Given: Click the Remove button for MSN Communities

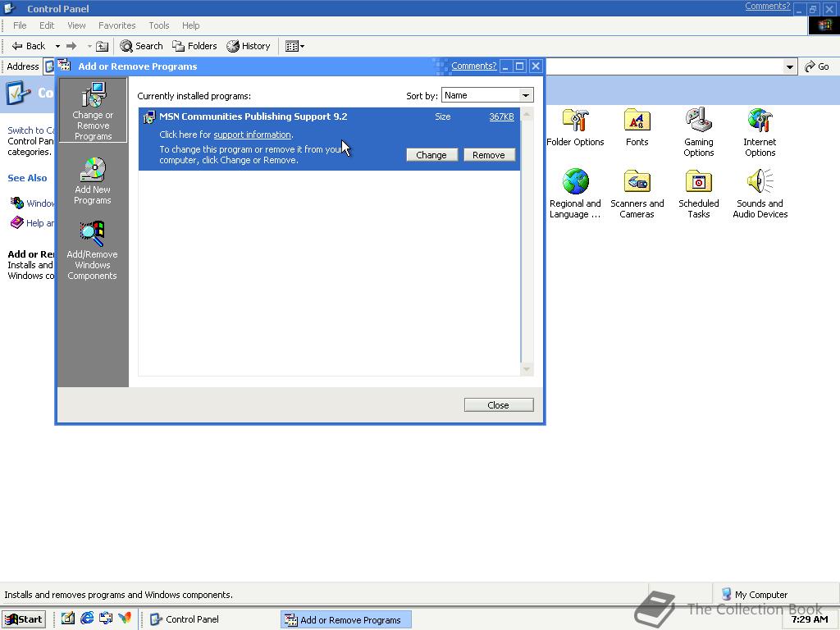Looking at the screenshot, I should (x=489, y=155).
